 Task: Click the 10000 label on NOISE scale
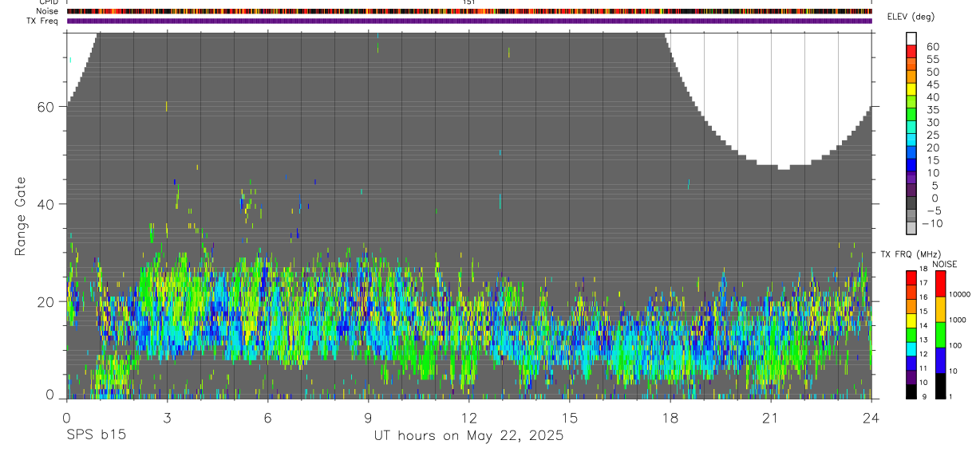point(960,295)
